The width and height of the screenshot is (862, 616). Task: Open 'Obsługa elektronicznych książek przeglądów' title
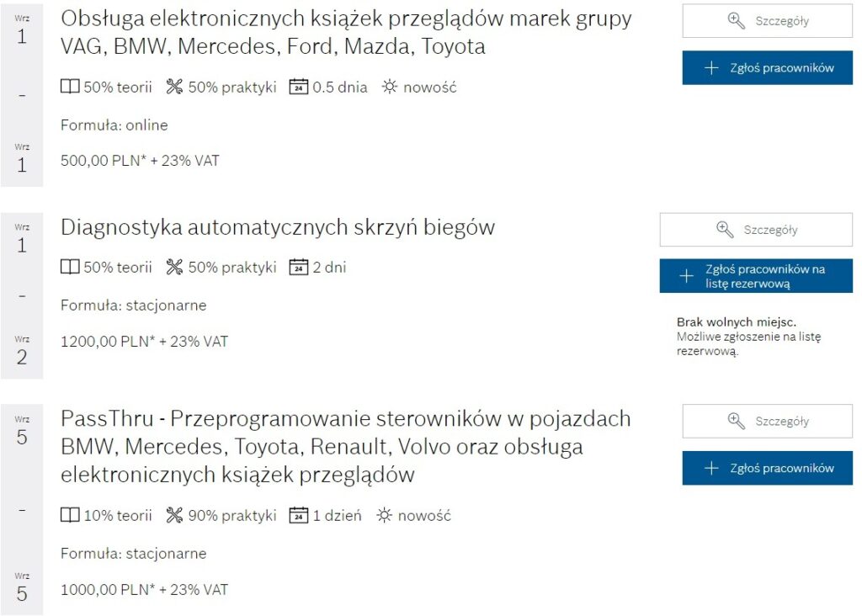(x=345, y=32)
